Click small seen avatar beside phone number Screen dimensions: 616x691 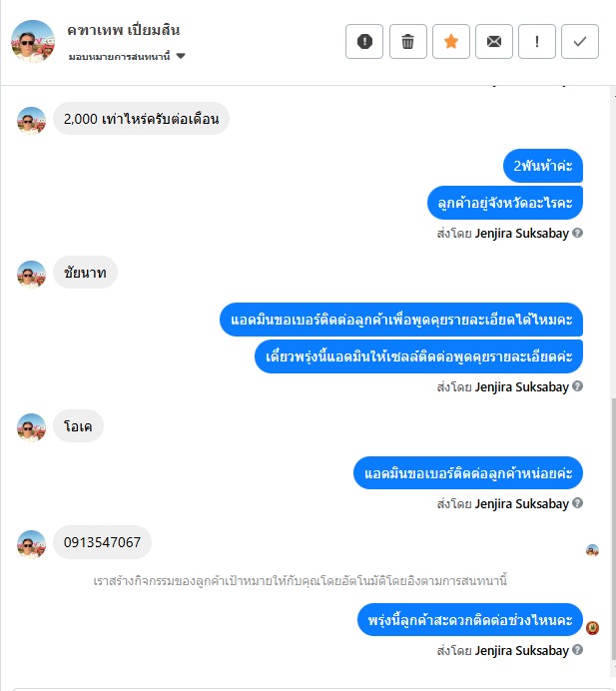coord(592,550)
